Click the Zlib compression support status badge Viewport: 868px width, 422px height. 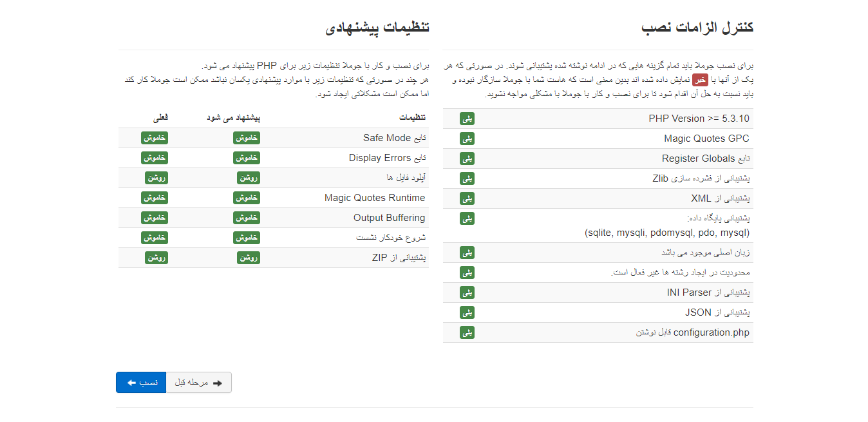(x=467, y=178)
